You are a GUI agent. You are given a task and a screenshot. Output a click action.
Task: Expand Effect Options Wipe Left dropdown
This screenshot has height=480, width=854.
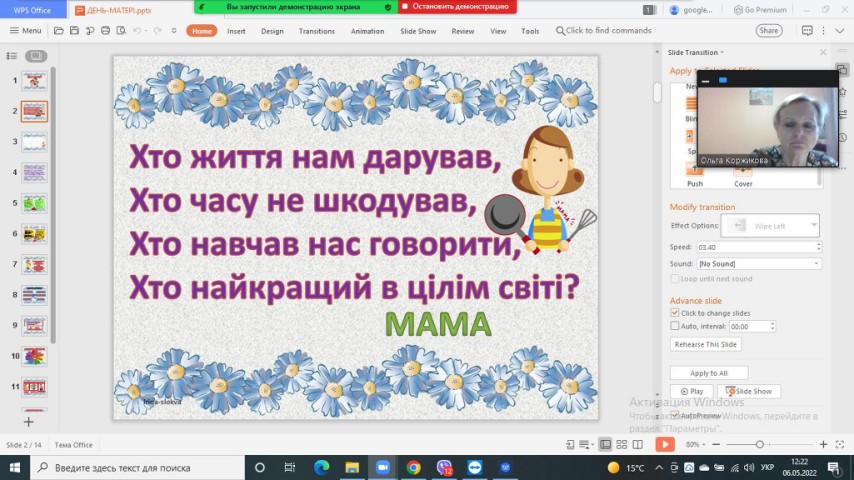click(812, 226)
